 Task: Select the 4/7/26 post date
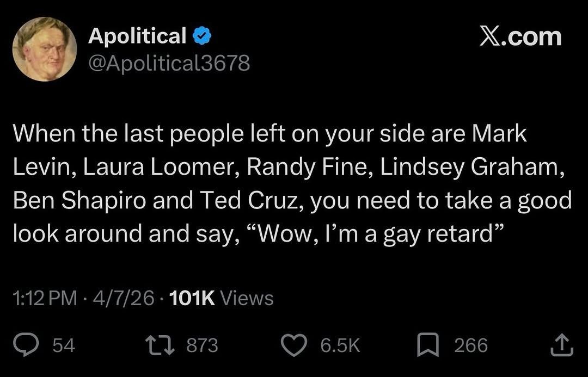pyautogui.click(x=123, y=298)
